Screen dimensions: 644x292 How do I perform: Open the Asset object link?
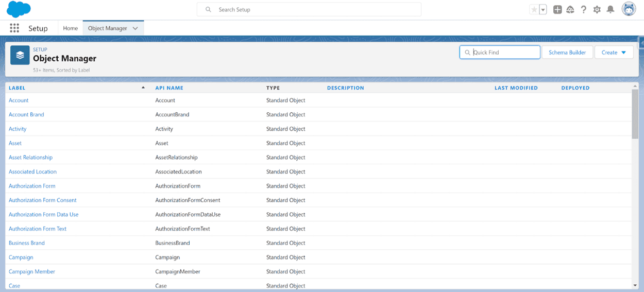(x=15, y=143)
